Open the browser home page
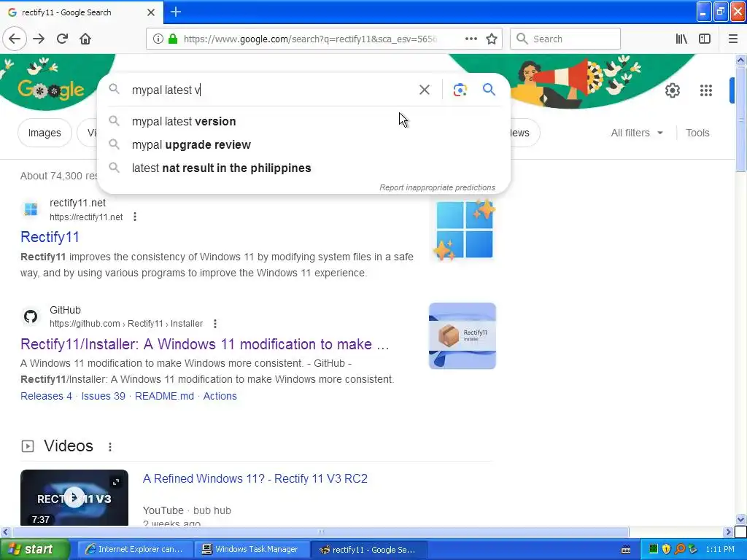The image size is (747, 560). click(x=85, y=39)
